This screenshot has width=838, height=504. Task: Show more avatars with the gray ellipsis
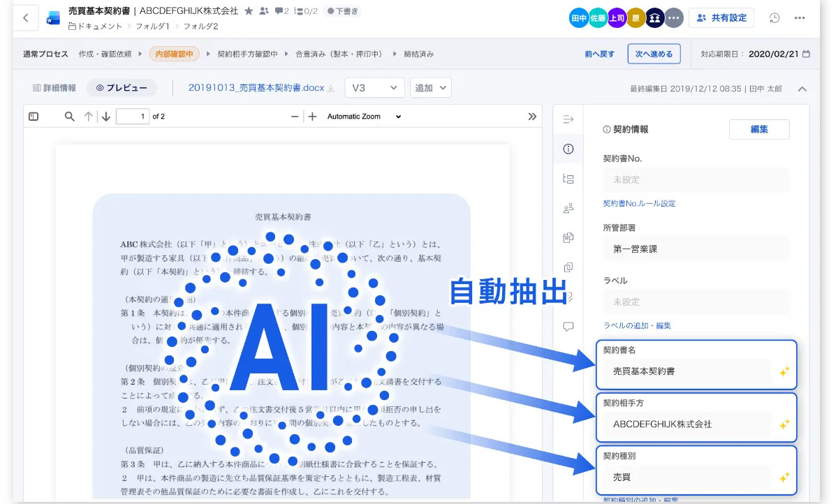[673, 18]
